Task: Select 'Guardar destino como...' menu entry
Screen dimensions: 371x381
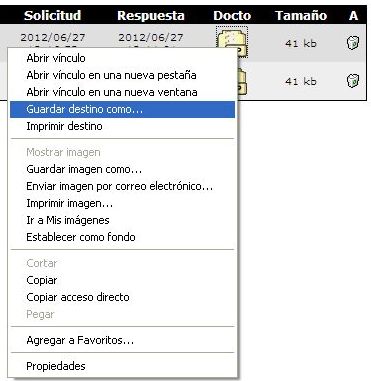Action: (123, 109)
